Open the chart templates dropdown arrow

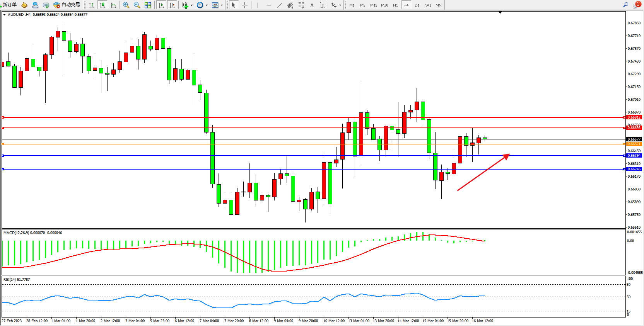[222, 5]
